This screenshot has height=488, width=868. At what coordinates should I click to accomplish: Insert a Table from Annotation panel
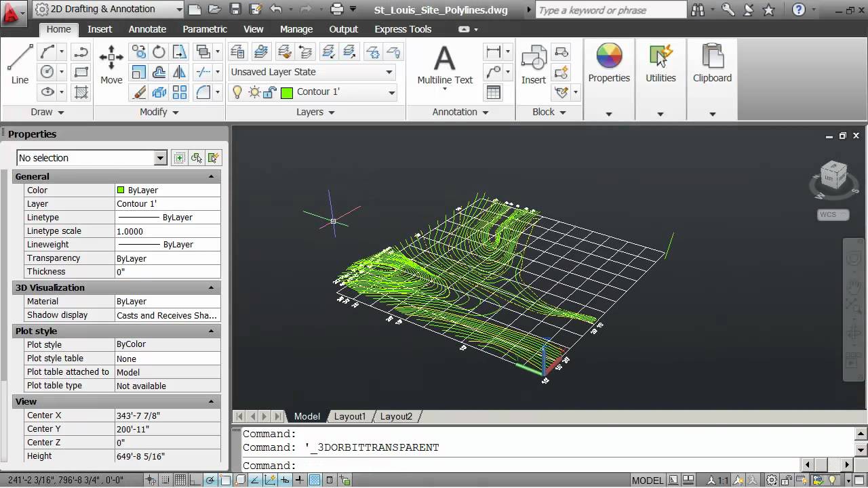[x=494, y=92]
